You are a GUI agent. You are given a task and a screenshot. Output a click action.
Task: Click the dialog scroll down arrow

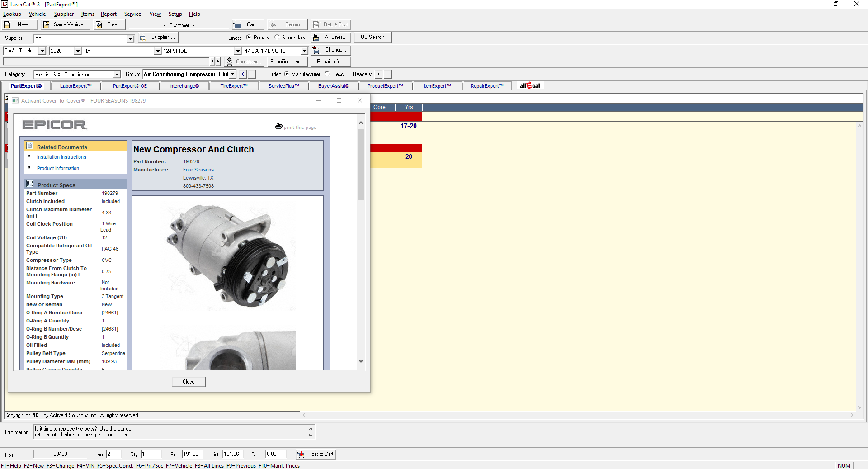(361, 360)
